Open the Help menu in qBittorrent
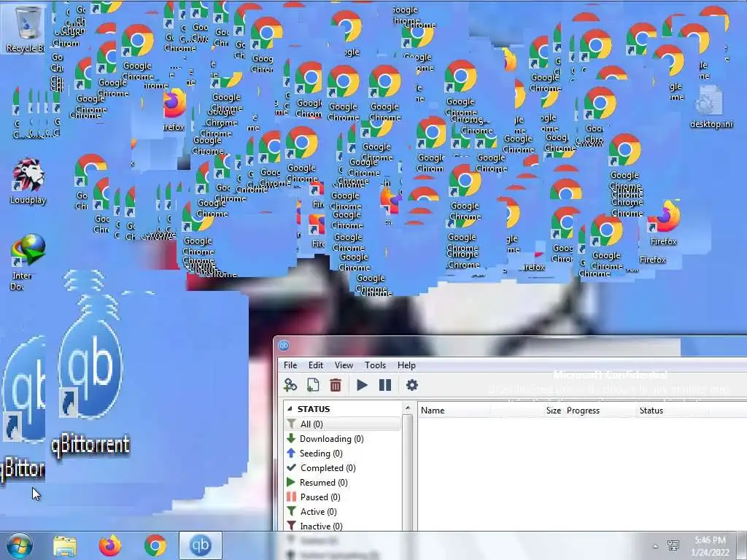Screen dimensions: 747x560 (x=406, y=365)
